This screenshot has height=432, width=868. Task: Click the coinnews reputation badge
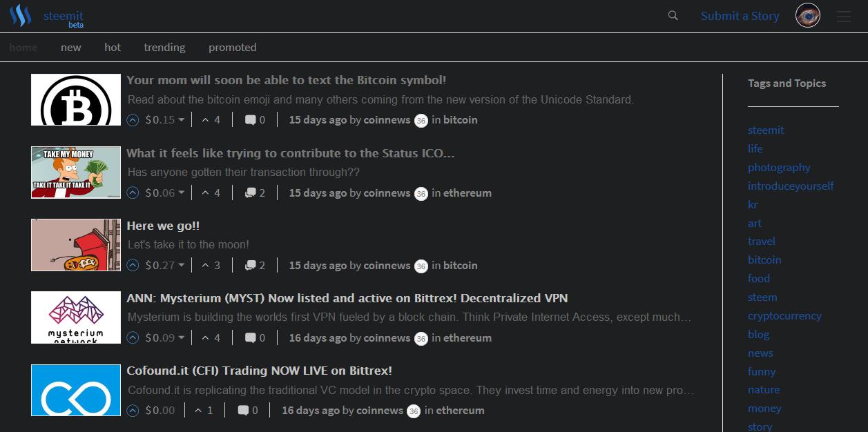[421, 120]
